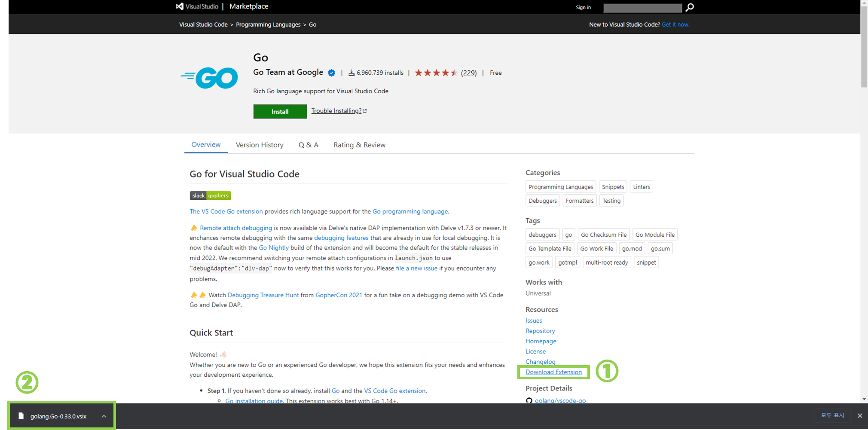Go to Visual Studio Code breadcrumb

point(203,24)
